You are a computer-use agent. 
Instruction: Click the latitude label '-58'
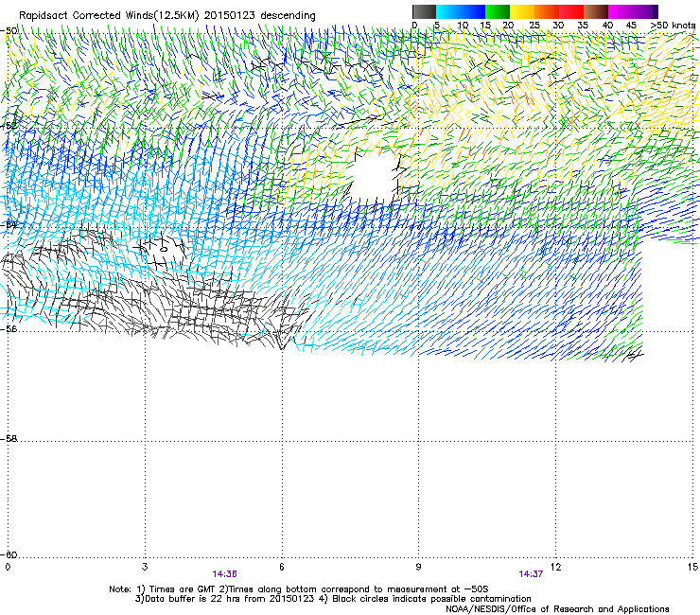(x=9, y=439)
